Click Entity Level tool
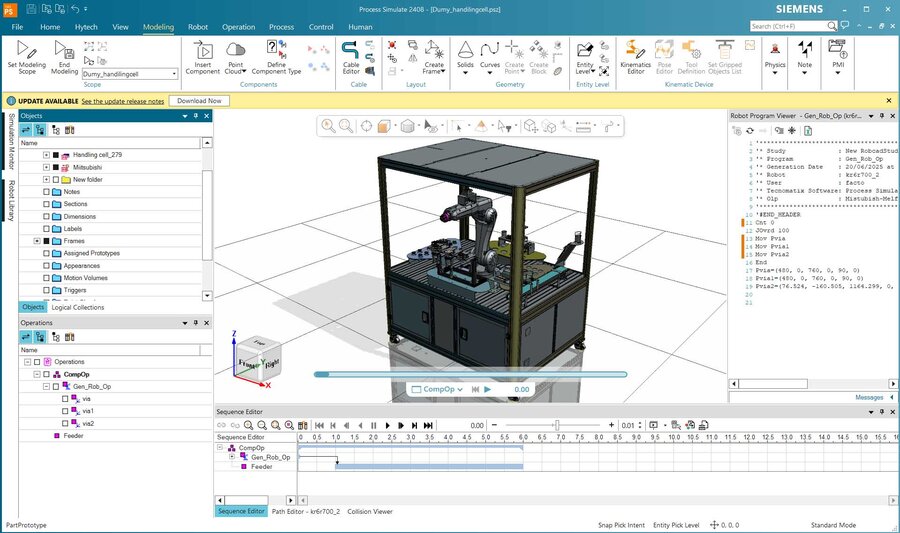This screenshot has height=533, width=900. pyautogui.click(x=585, y=57)
